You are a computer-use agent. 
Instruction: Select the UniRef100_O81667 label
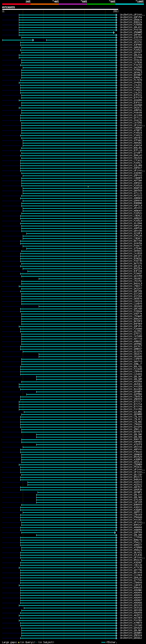131,278
